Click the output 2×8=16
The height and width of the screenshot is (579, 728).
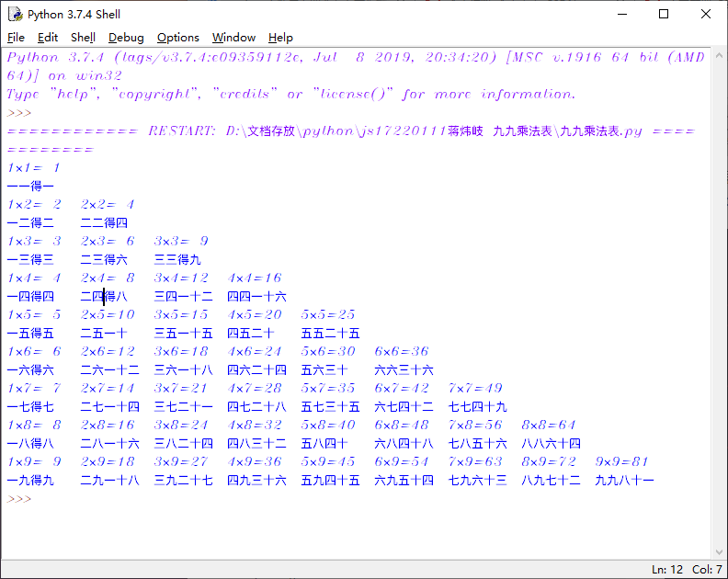pyautogui.click(x=108, y=425)
